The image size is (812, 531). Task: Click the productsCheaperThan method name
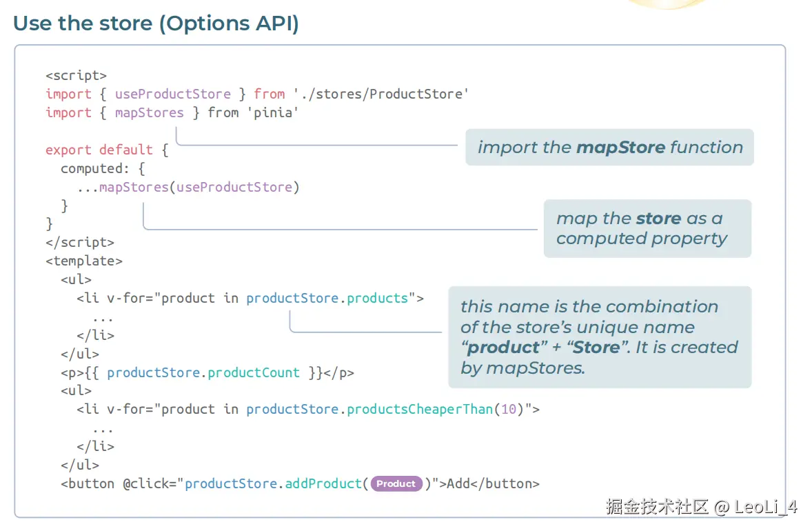[420, 409]
